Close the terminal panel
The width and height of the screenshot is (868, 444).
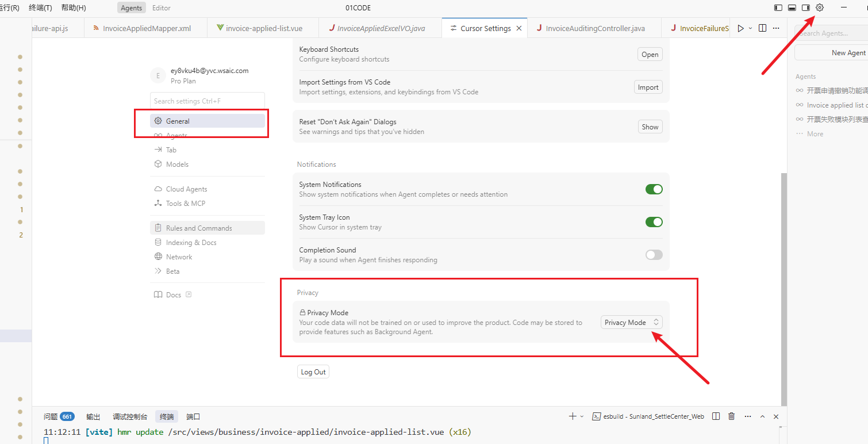point(776,416)
